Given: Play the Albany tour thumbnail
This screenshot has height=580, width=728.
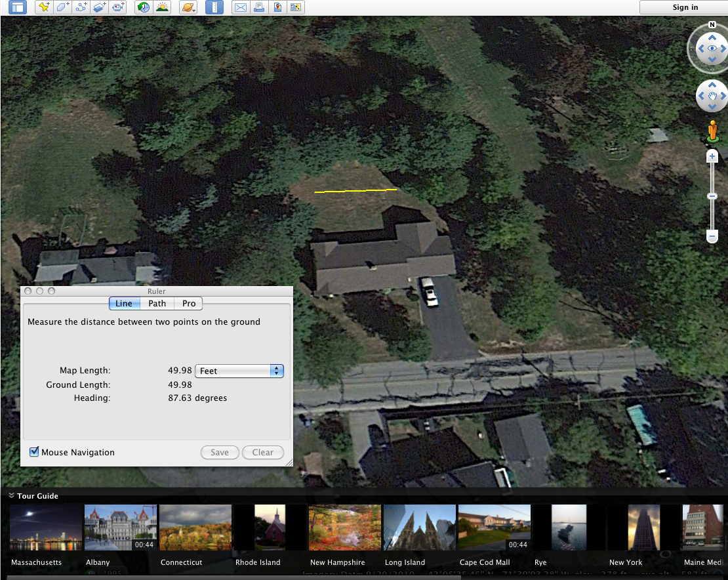Looking at the screenshot, I should (121, 528).
